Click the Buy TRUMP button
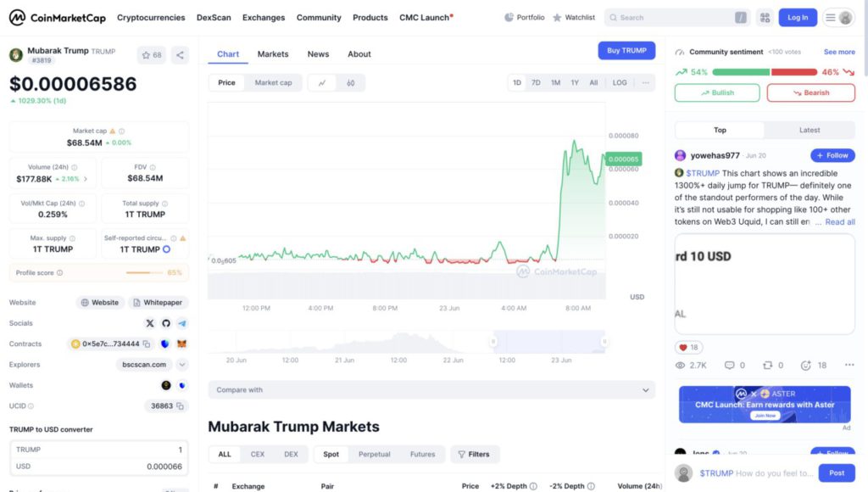Image resolution: width=868 pixels, height=492 pixels. click(626, 51)
